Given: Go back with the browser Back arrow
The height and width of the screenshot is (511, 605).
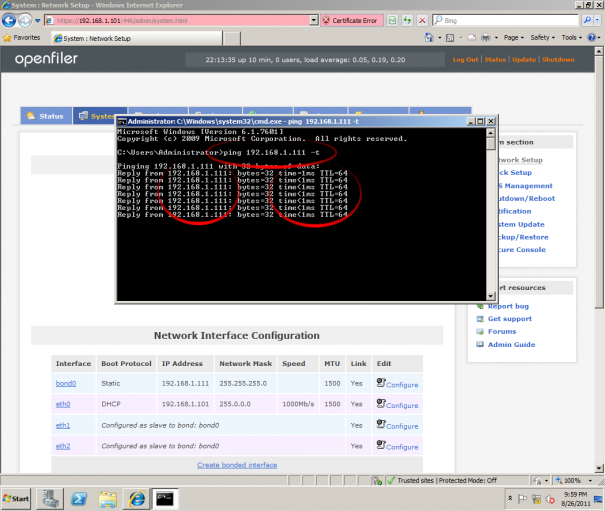Looking at the screenshot, I should (x=9, y=20).
